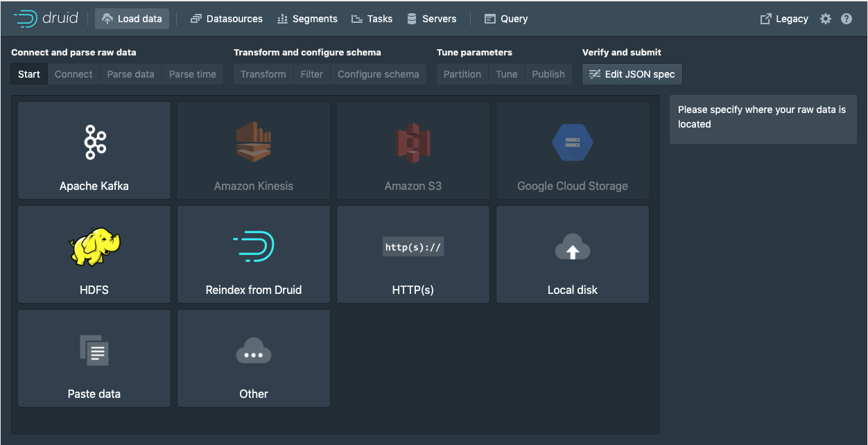Screen dimensions: 868x445
Task: Click the Amazon S3 label
Action: pyautogui.click(x=413, y=186)
